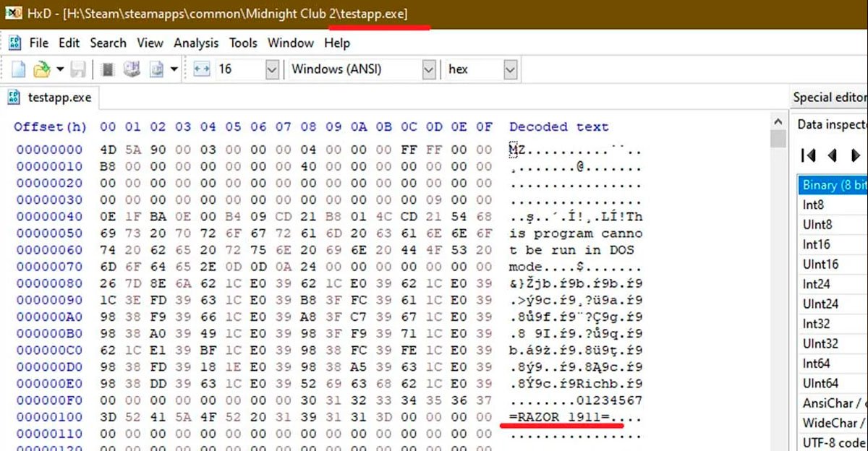Select the testapp.exe document tab
868x451 pixels.
[x=50, y=97]
